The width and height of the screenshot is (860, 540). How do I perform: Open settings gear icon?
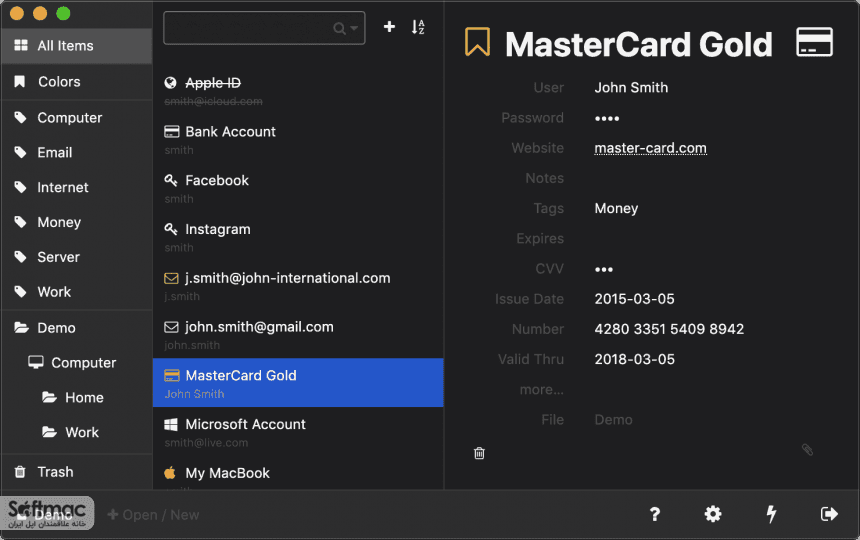point(712,514)
